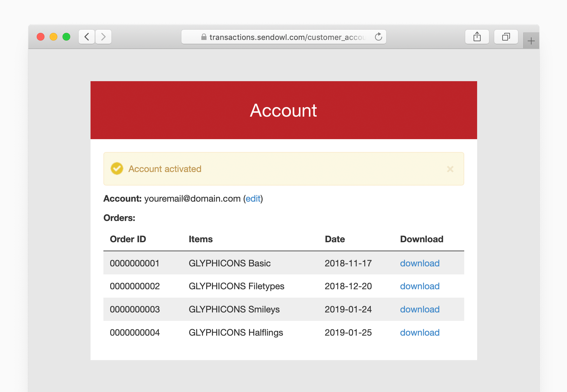Click the edit link next to email

tap(253, 199)
